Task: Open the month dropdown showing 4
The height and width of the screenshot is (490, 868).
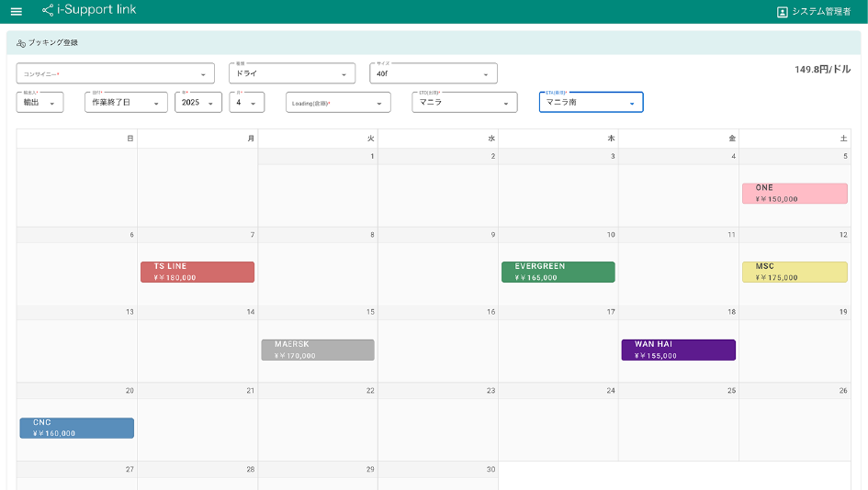Action: coord(247,103)
